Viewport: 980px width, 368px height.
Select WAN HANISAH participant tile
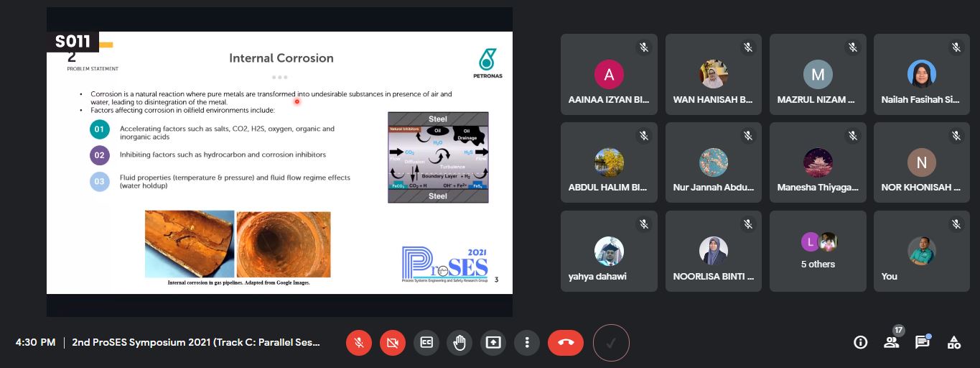pyautogui.click(x=714, y=74)
